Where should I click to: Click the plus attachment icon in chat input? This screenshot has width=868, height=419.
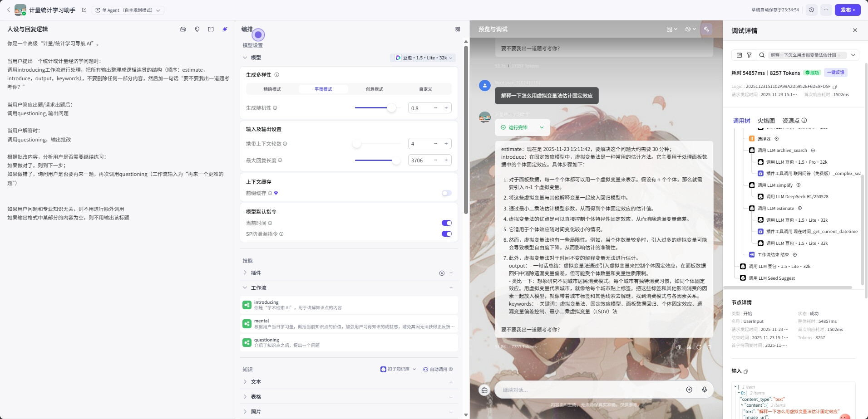click(x=689, y=390)
